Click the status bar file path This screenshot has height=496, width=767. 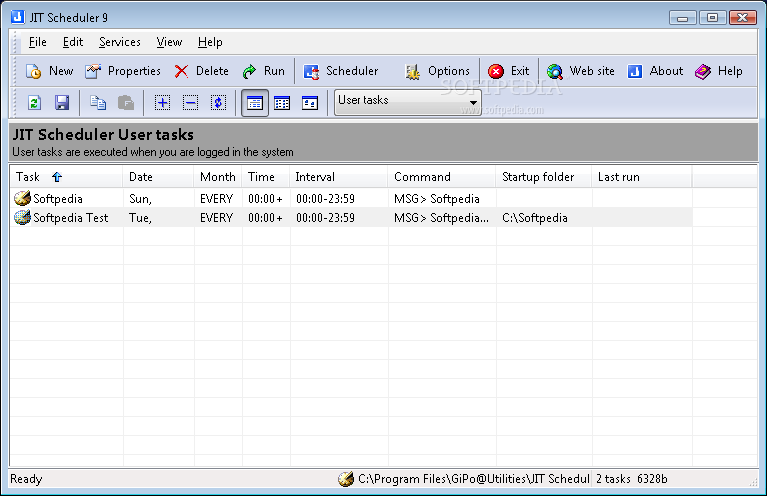click(x=474, y=479)
